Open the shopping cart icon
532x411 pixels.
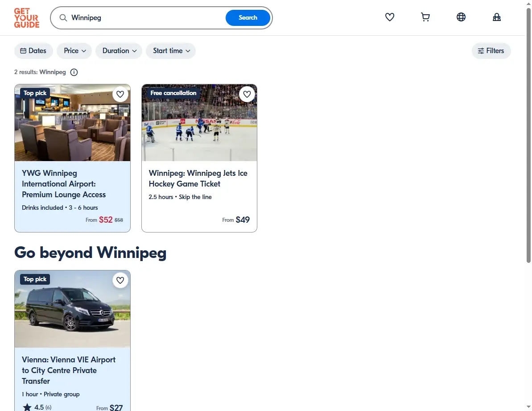[x=425, y=17]
